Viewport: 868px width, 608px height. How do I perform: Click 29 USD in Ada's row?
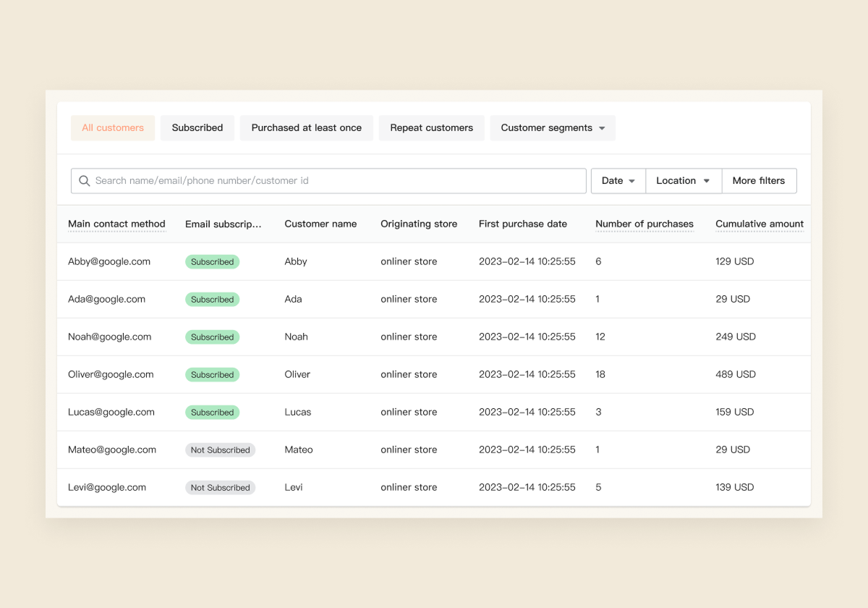(733, 300)
